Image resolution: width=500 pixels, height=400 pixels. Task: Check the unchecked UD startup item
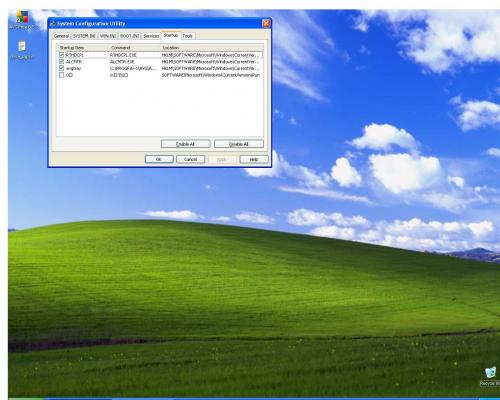point(61,75)
